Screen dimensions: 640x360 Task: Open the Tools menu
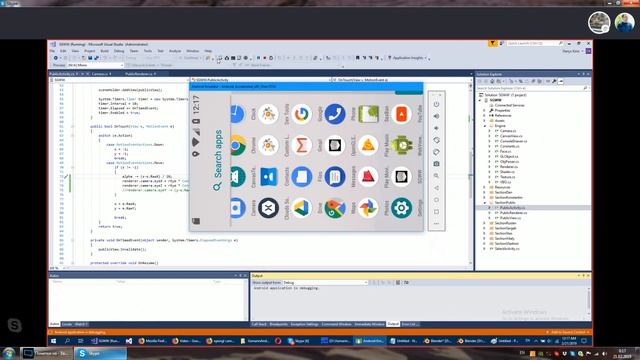coord(148,51)
